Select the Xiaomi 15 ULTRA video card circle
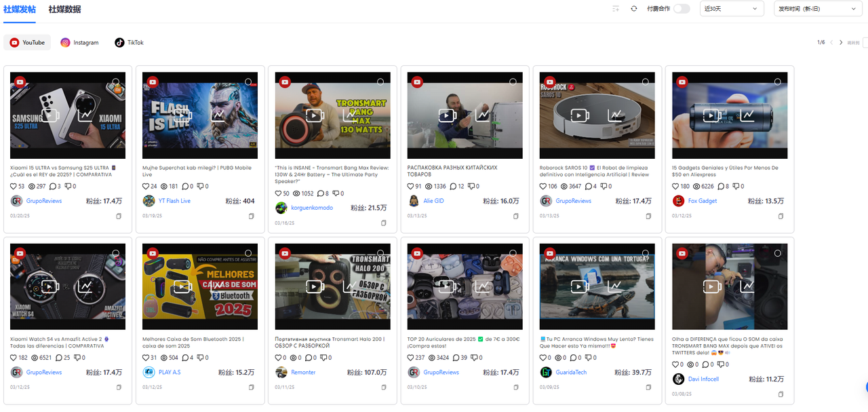This screenshot has width=868, height=412. [x=116, y=81]
